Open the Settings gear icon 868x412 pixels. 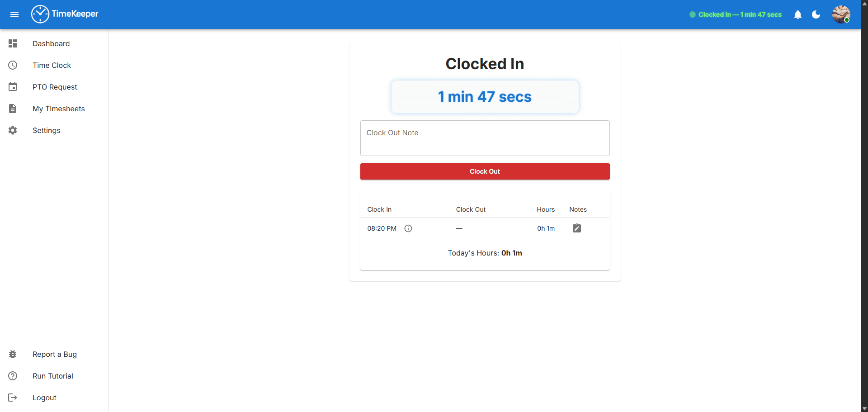(x=13, y=130)
